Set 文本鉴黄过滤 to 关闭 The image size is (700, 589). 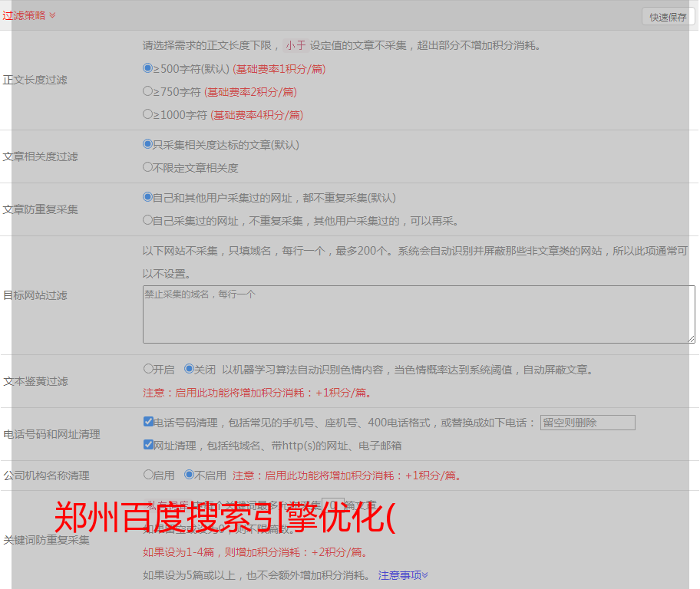189,369
